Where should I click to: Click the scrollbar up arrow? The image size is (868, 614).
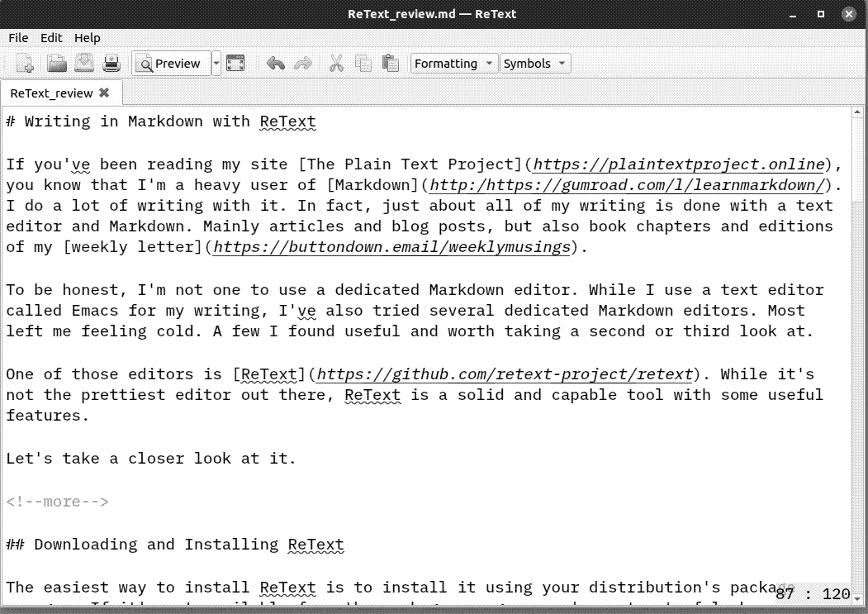coord(857,112)
